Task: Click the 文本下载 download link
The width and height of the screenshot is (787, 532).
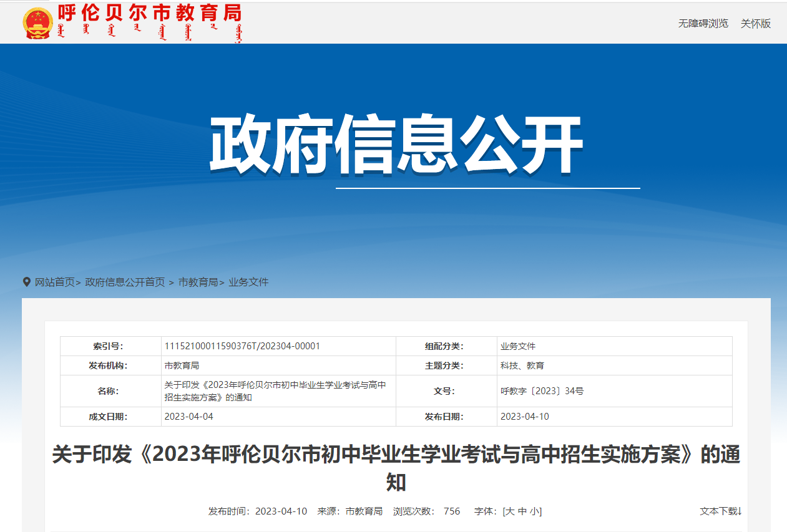Action: [718, 511]
